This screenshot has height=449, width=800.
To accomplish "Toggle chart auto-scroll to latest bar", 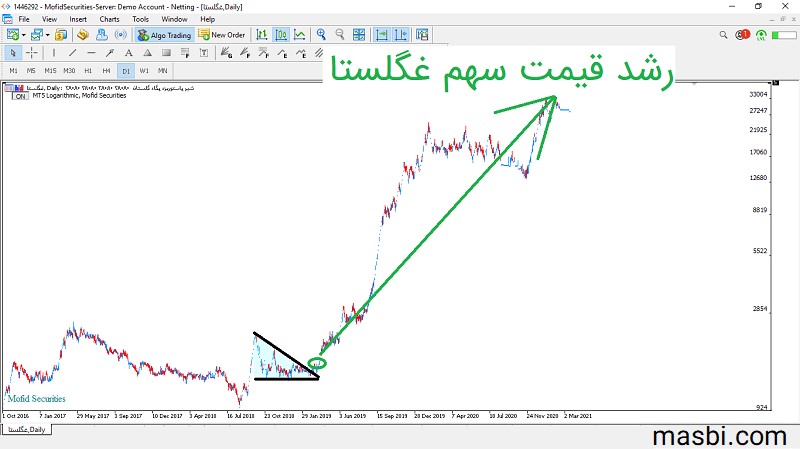I will [382, 35].
